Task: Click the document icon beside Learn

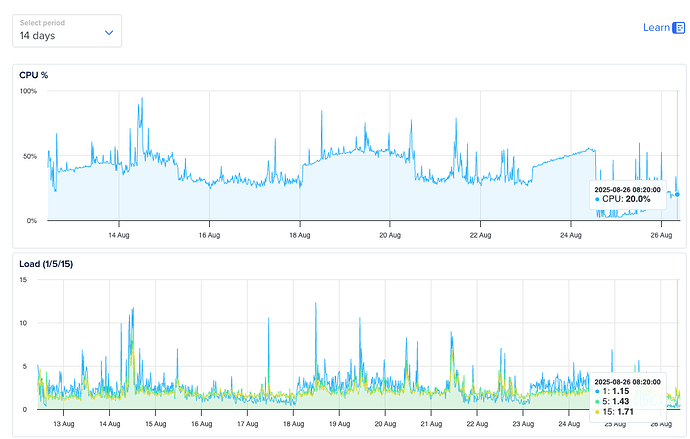Action: [x=679, y=28]
